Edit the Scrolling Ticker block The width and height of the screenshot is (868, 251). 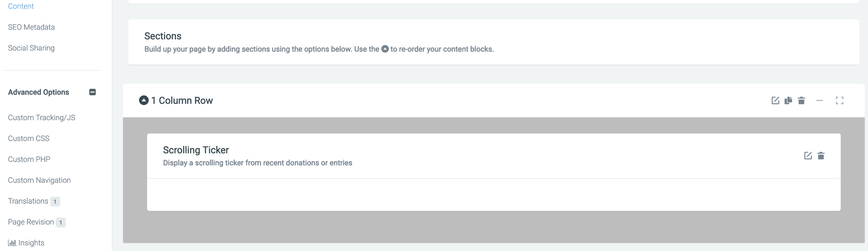(808, 155)
